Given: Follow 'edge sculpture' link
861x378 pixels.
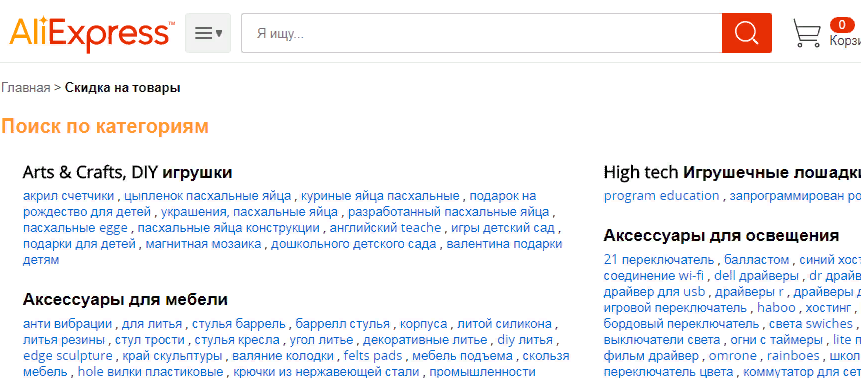Looking at the screenshot, I should point(68,355).
